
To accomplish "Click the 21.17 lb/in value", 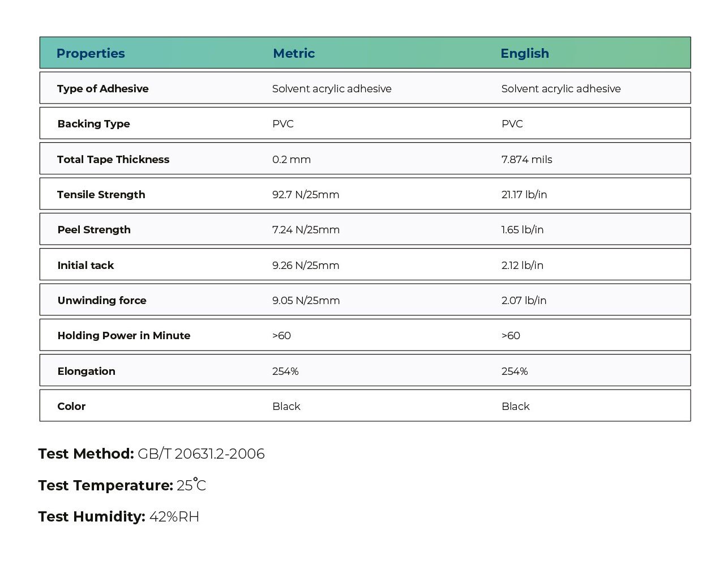I will pos(524,194).
